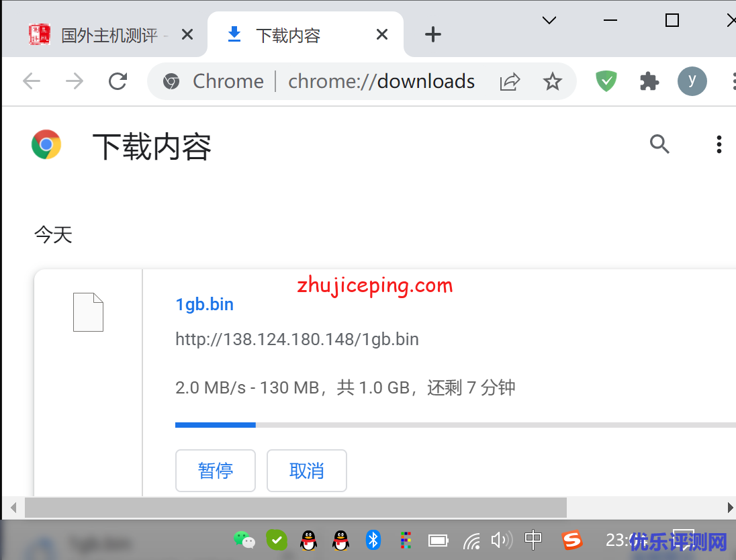Open a new tab with plus button
This screenshot has height=560, width=736.
pyautogui.click(x=433, y=35)
